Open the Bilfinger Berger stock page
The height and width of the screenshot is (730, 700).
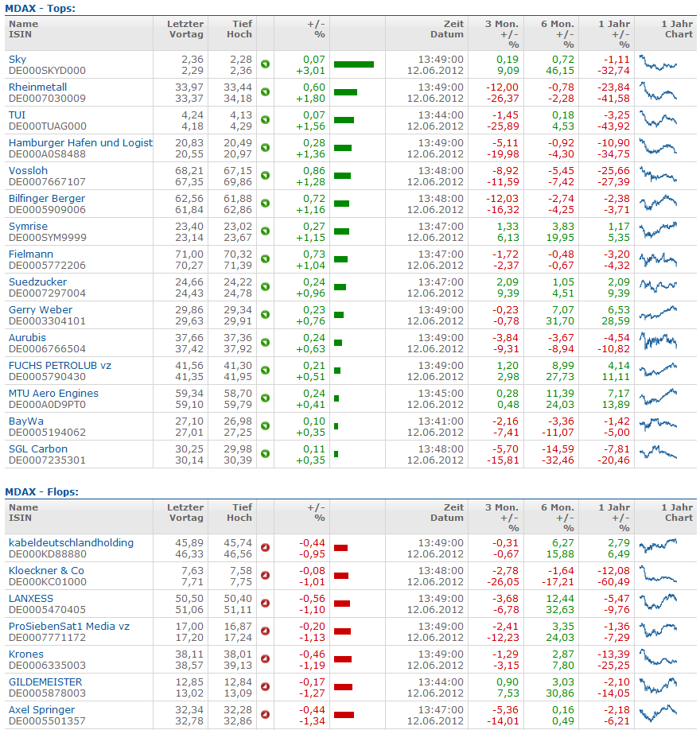[47, 198]
